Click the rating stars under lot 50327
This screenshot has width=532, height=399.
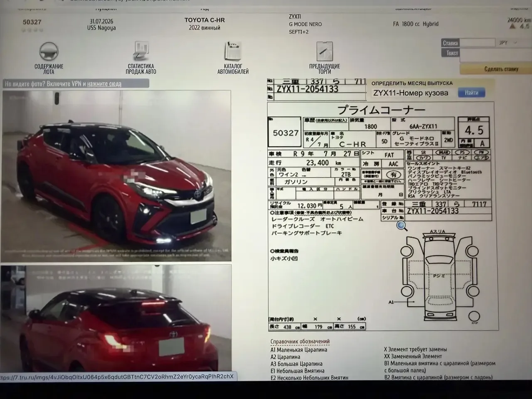point(32,30)
